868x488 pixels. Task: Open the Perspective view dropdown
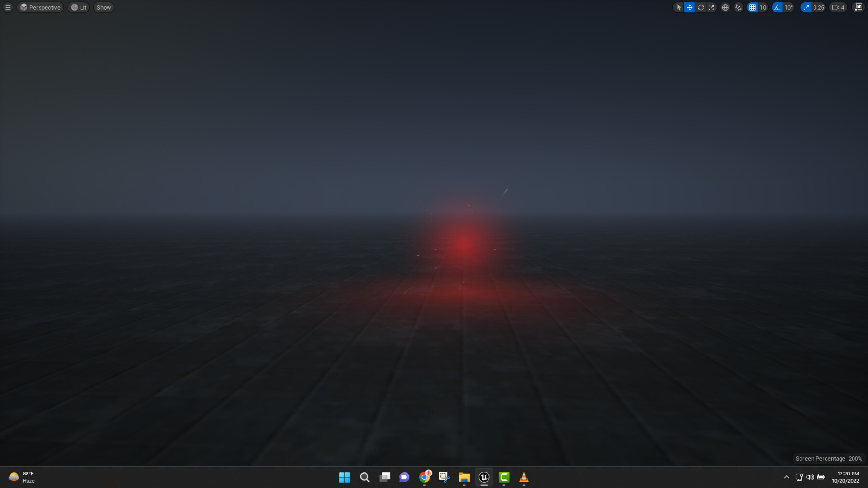(x=40, y=7)
